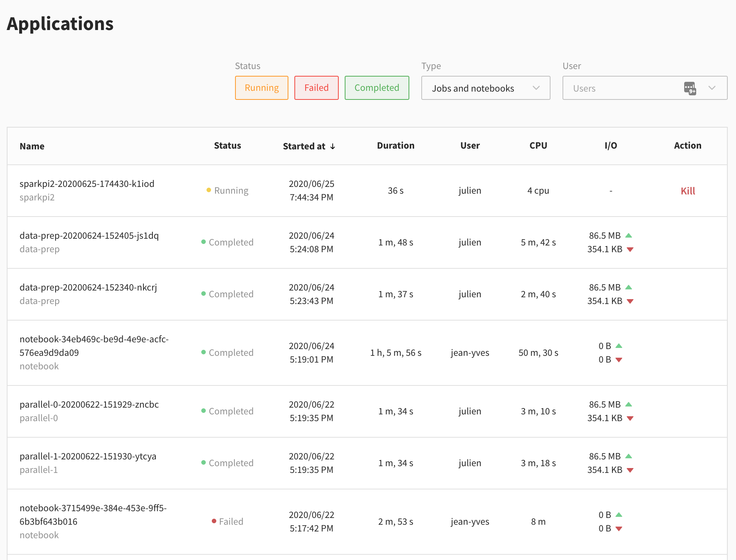Click the Status column header
The height and width of the screenshot is (560, 736).
click(x=228, y=146)
